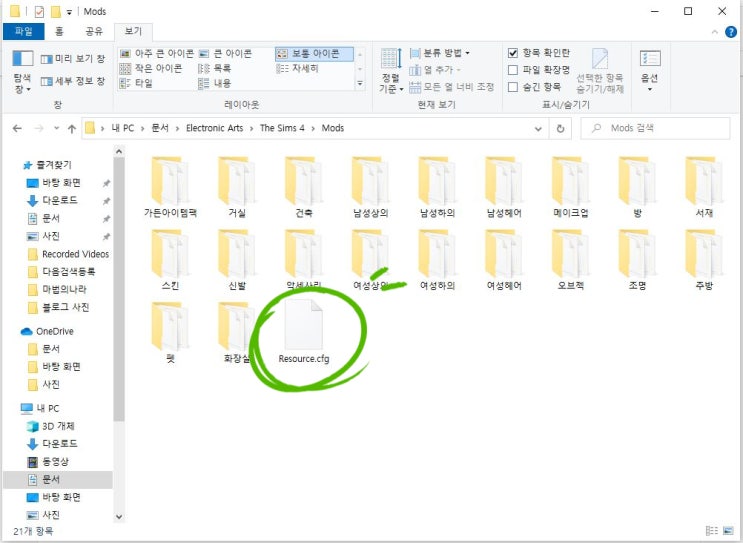Image resolution: width=743 pixels, height=543 pixels.
Task: Select the 큰 아이콘 layout
Action: click(226, 53)
